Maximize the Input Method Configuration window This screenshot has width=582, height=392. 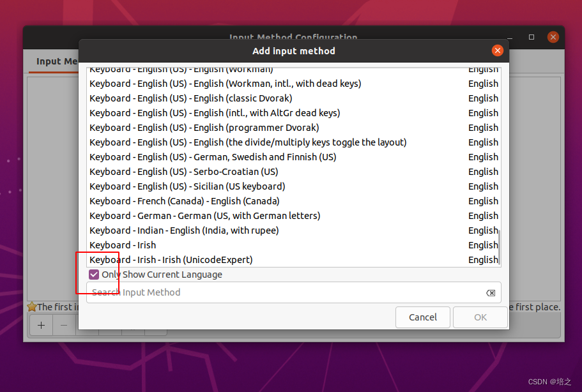tap(532, 37)
